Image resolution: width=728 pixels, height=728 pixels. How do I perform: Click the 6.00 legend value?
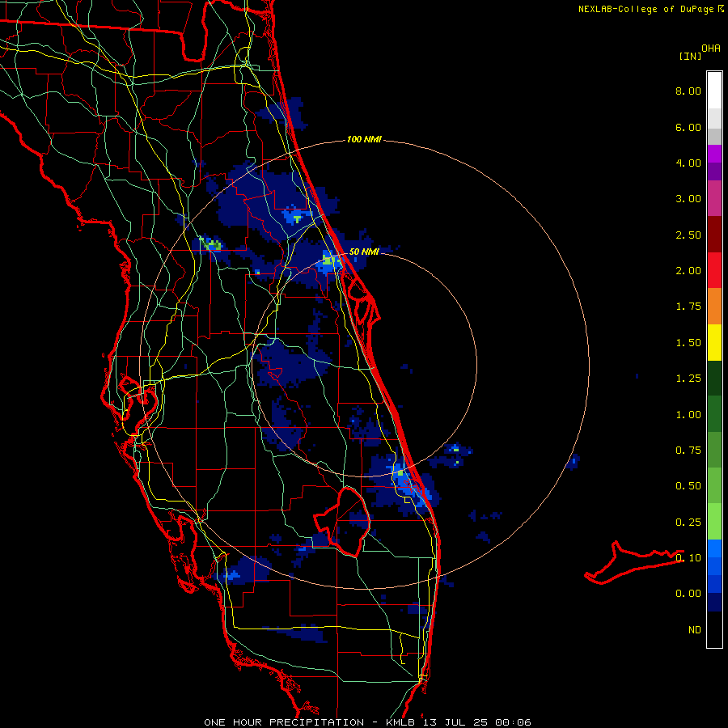pyautogui.click(x=688, y=127)
